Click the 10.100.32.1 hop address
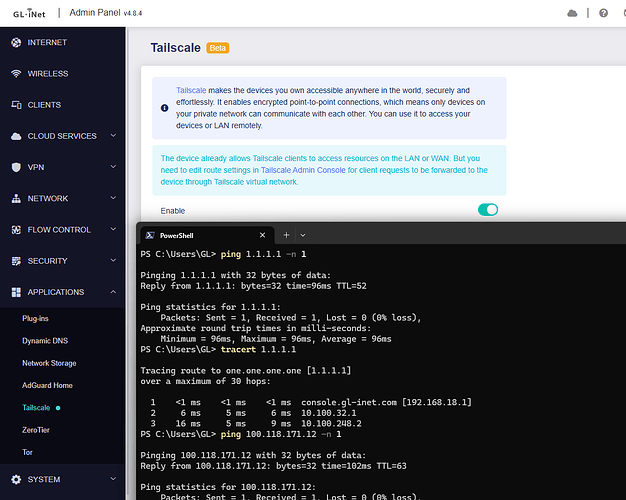 coord(329,413)
